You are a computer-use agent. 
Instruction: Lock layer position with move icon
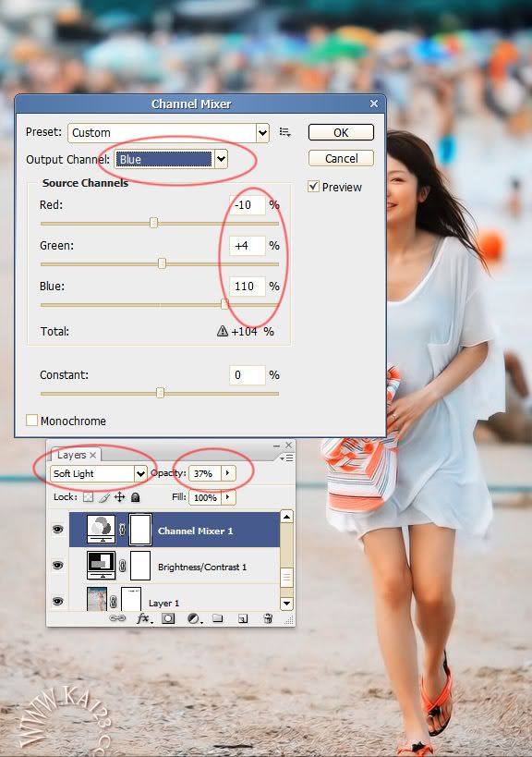pos(120,497)
